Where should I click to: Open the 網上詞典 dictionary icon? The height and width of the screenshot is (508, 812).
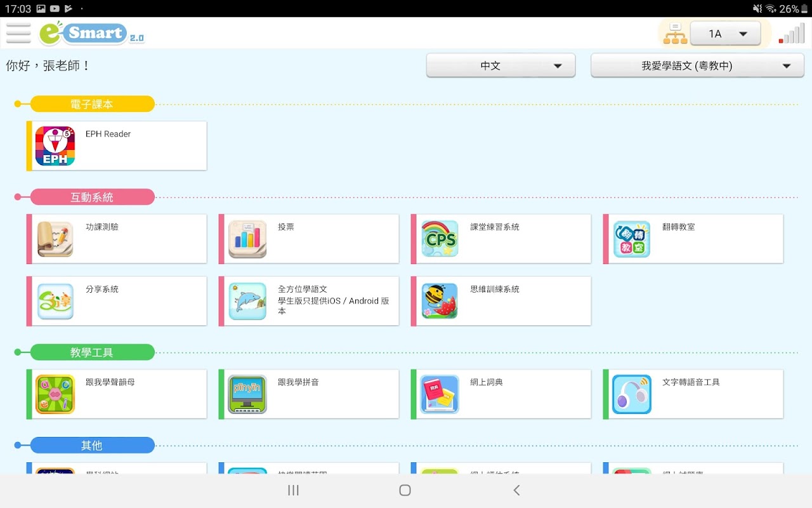pos(440,394)
